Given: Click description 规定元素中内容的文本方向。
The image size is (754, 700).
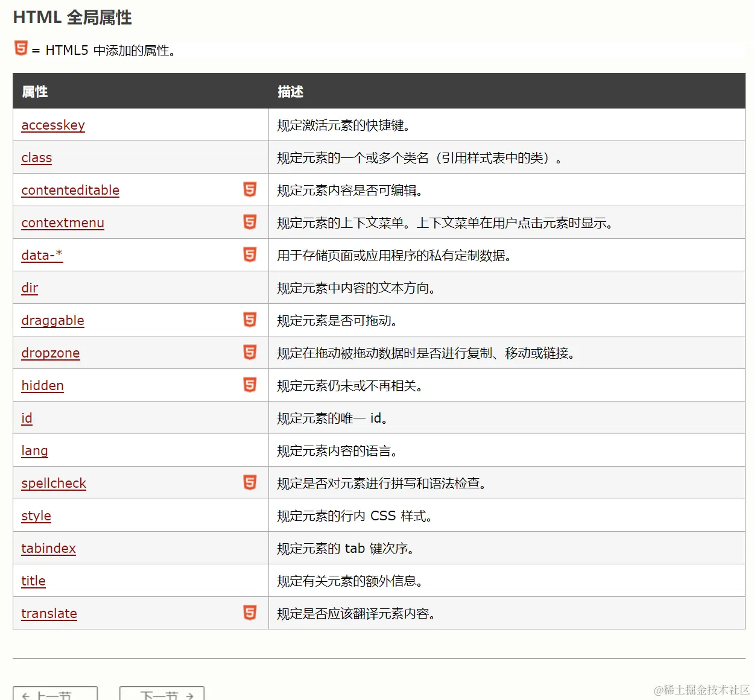Looking at the screenshot, I should (x=356, y=288).
